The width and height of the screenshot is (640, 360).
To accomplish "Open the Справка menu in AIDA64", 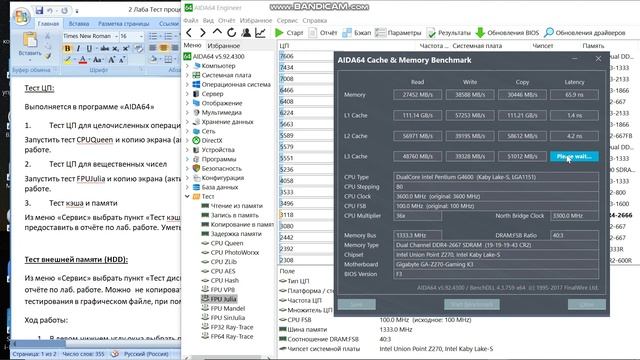I will [x=315, y=20].
